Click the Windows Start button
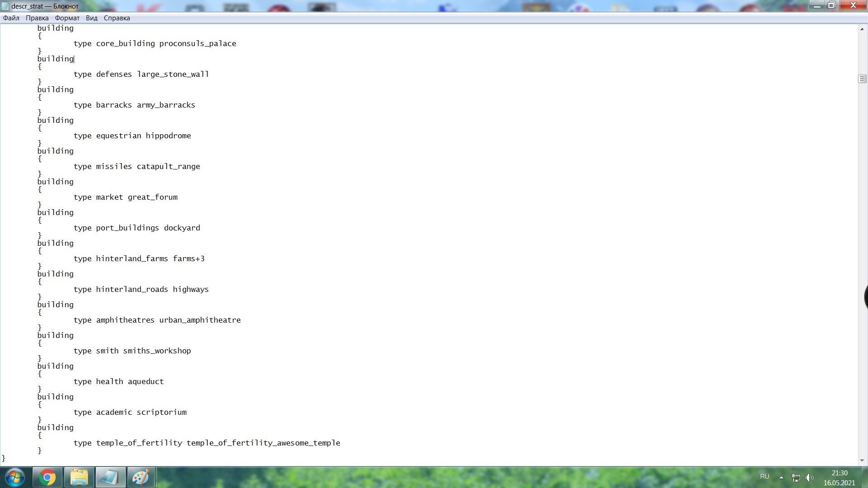The height and width of the screenshot is (488, 868). [14, 478]
